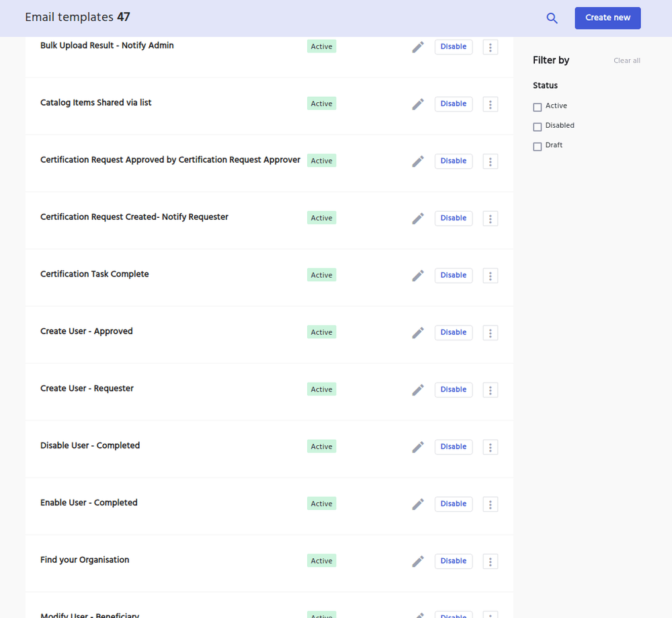Check the Disabled status filter

[x=538, y=126]
